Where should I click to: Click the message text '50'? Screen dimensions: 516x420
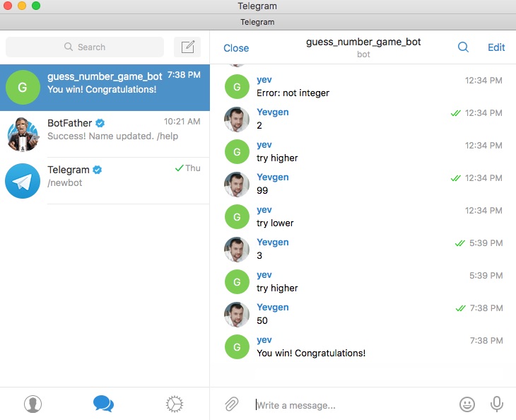tap(262, 320)
